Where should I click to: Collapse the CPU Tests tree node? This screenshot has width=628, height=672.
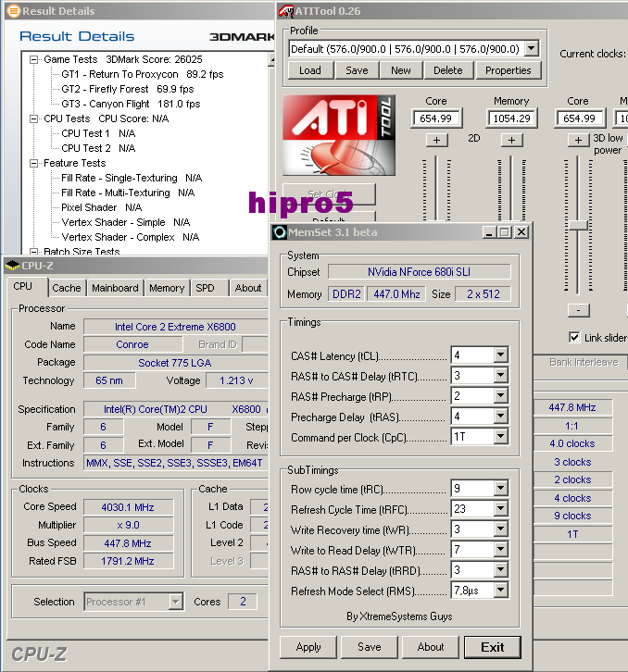[x=33, y=118]
